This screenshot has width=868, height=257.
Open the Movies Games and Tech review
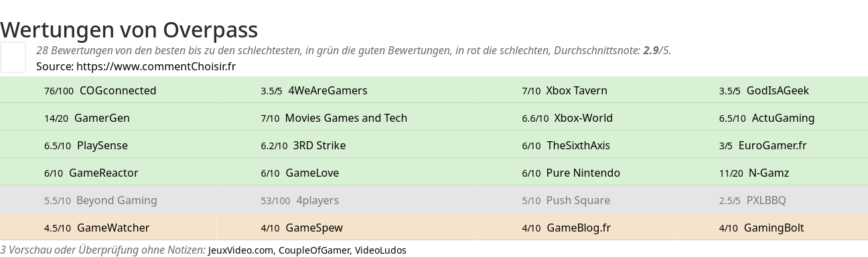(346, 118)
